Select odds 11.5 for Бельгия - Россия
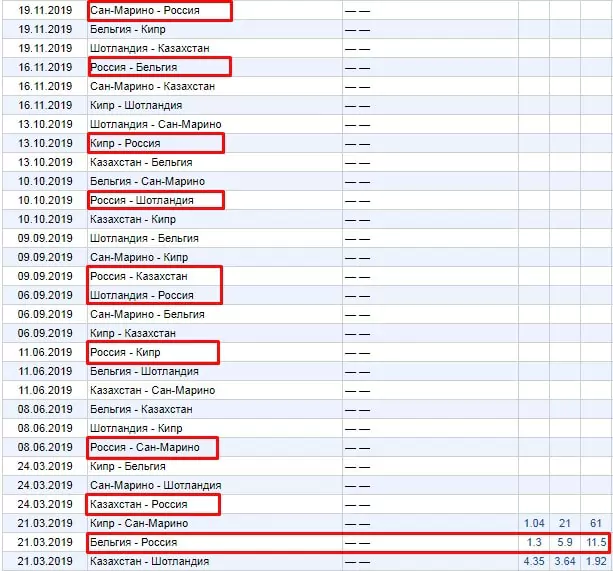This screenshot has width=613, height=571. (x=596, y=542)
